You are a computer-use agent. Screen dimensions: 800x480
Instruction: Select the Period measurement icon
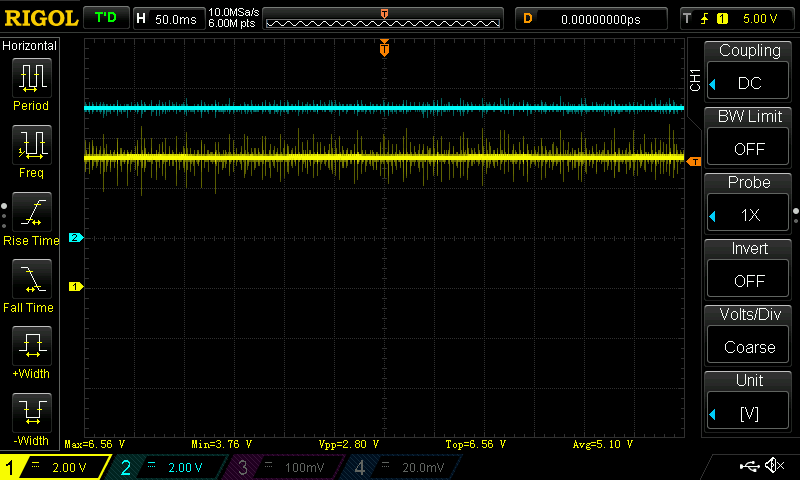(31, 78)
